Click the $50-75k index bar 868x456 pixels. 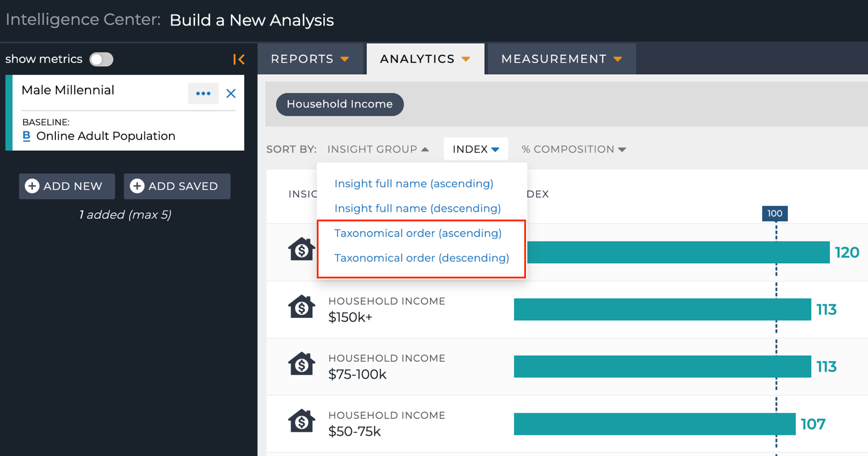[655, 424]
